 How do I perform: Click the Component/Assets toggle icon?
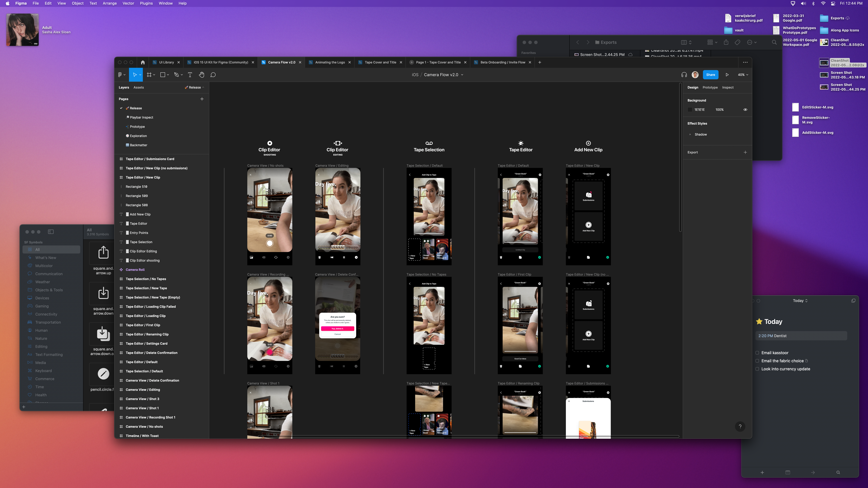[138, 88]
